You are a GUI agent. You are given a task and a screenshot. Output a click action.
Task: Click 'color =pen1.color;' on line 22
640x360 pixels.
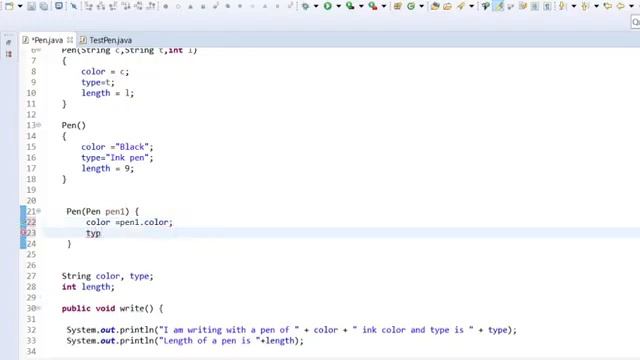[x=129, y=222]
